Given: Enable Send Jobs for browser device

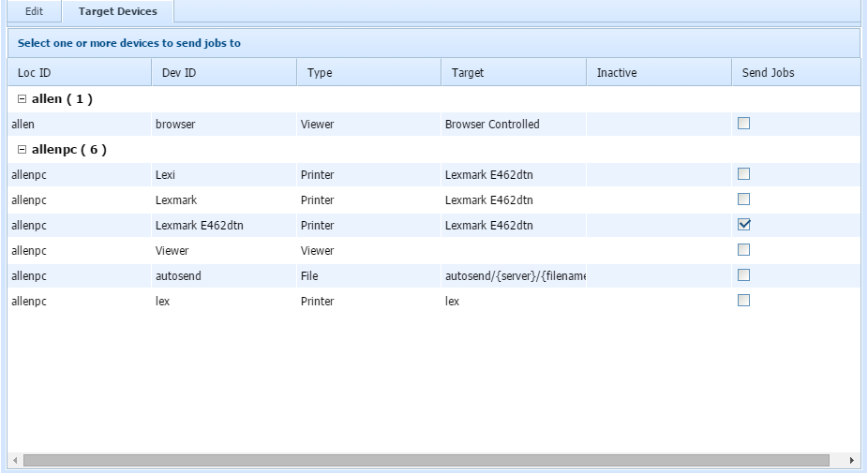Looking at the screenshot, I should tap(743, 123).
